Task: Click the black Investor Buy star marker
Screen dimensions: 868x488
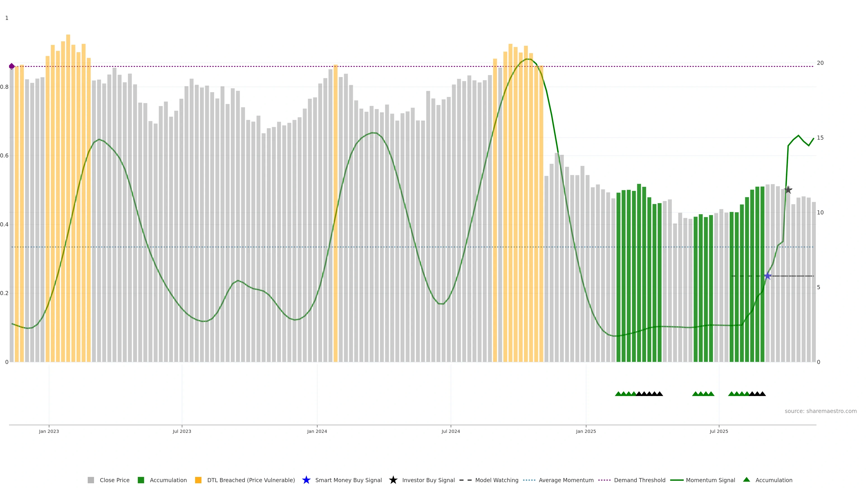Action: [x=788, y=190]
